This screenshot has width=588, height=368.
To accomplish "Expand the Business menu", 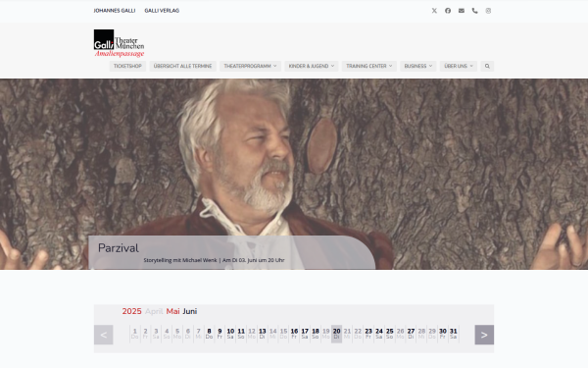I will coord(418,66).
